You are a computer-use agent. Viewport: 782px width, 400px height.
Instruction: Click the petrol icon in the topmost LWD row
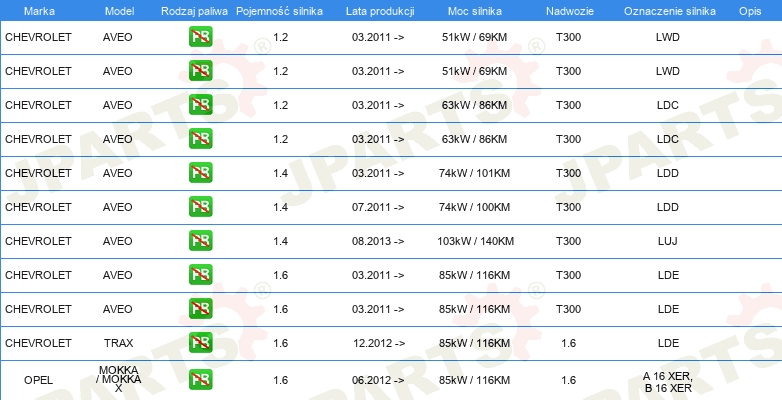tap(200, 37)
